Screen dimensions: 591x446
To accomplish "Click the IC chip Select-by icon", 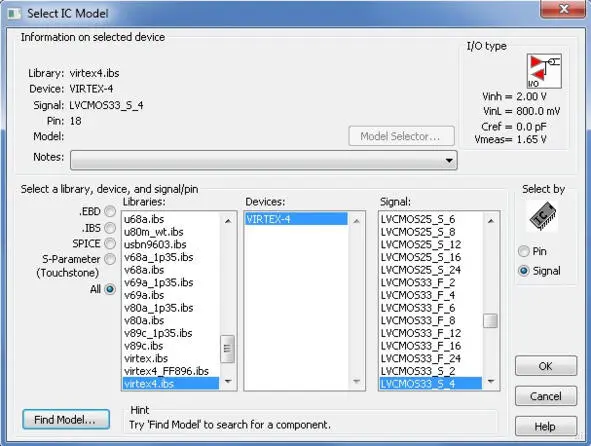I will tap(543, 216).
